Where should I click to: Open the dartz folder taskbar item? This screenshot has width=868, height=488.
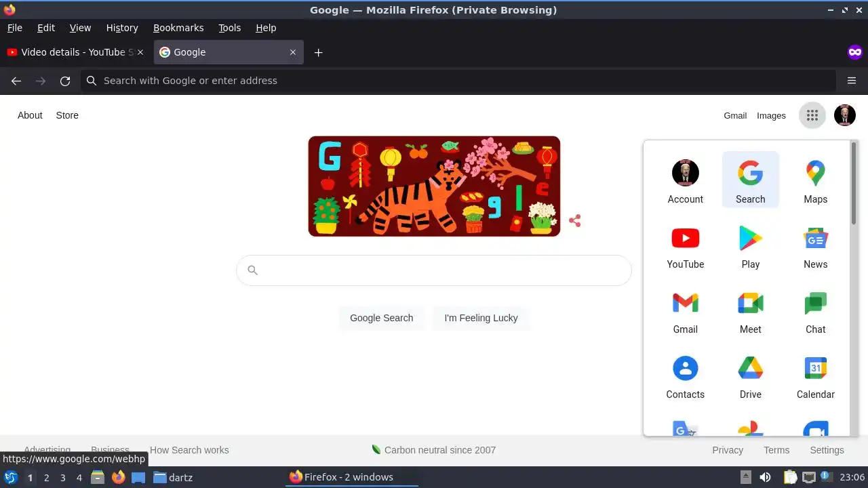173,477
